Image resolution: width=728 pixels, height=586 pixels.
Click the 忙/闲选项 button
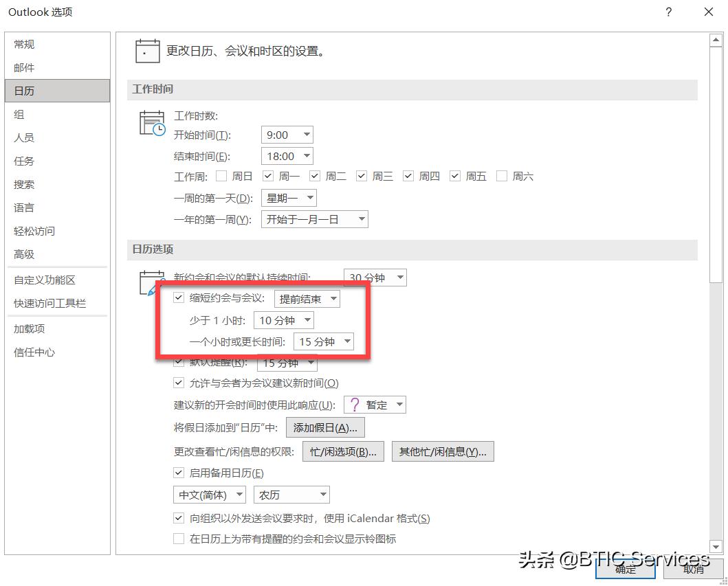pyautogui.click(x=343, y=451)
